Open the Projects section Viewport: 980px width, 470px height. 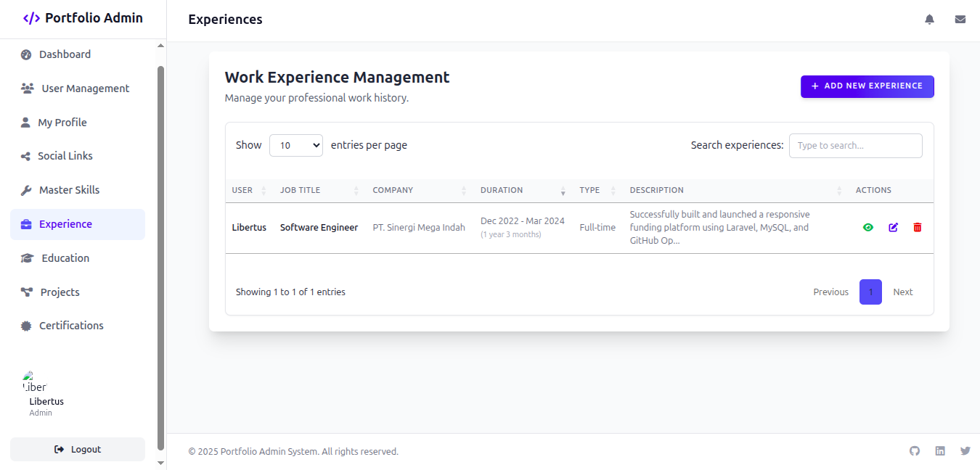pyautogui.click(x=59, y=292)
